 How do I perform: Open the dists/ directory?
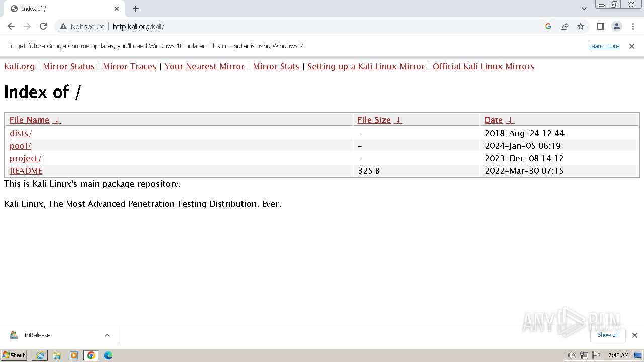tap(21, 133)
